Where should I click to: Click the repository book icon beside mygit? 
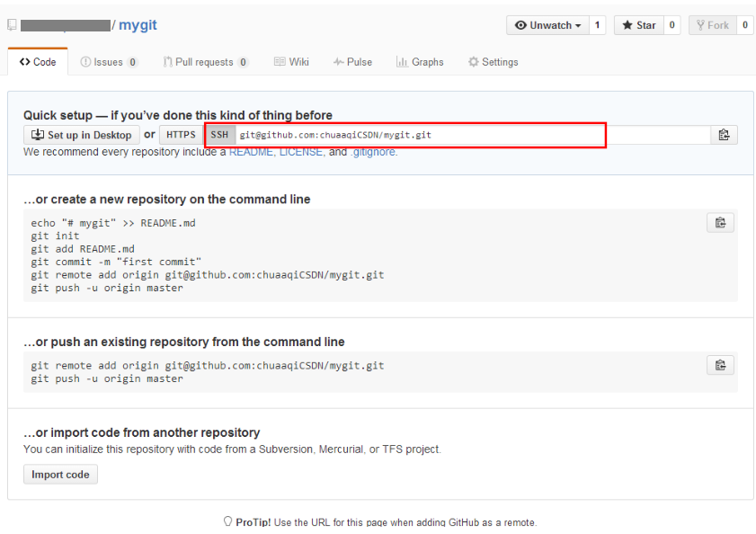click(12, 24)
